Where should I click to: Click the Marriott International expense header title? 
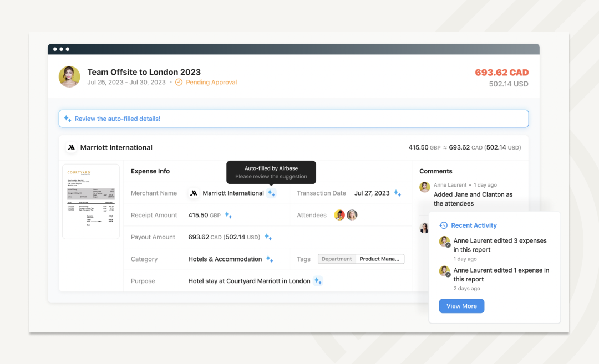point(116,148)
